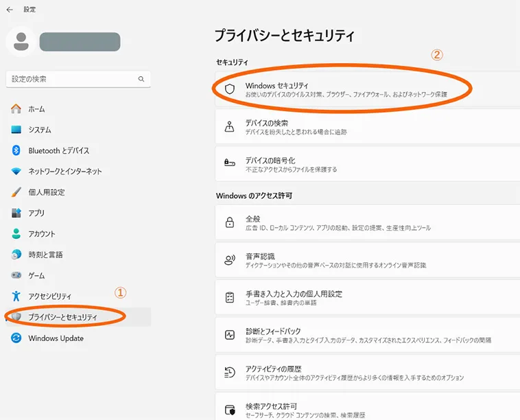Click the ホーム house icon
Viewport: 520px width, 420px height.
[x=16, y=109]
